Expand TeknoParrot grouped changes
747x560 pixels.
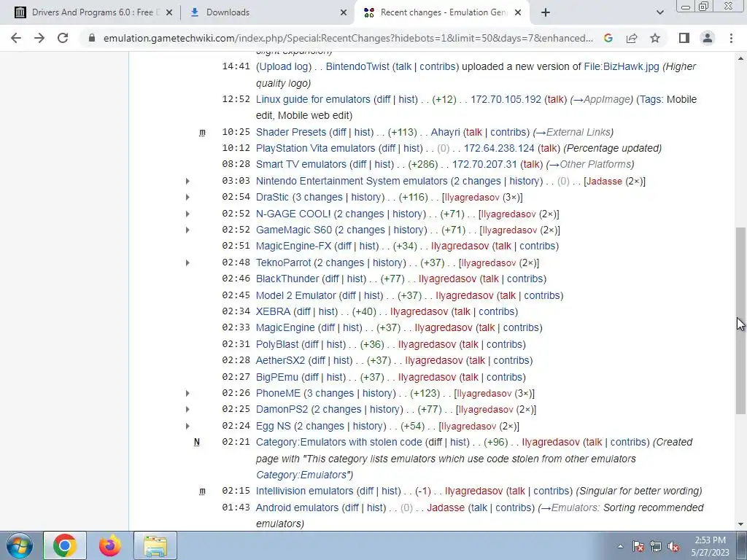[187, 262]
